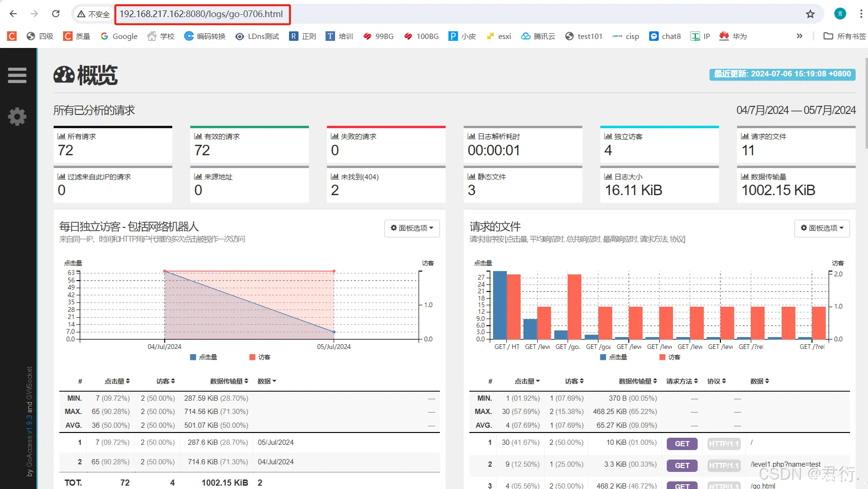868x489 pixels.
Task: Click the 16.11 KiB log size value
Action: point(633,190)
